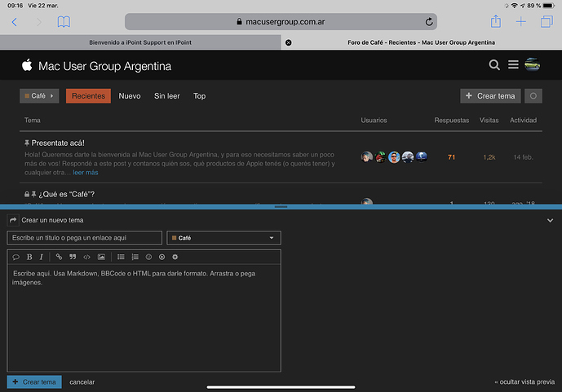Grab the composer resize handle

281,206
